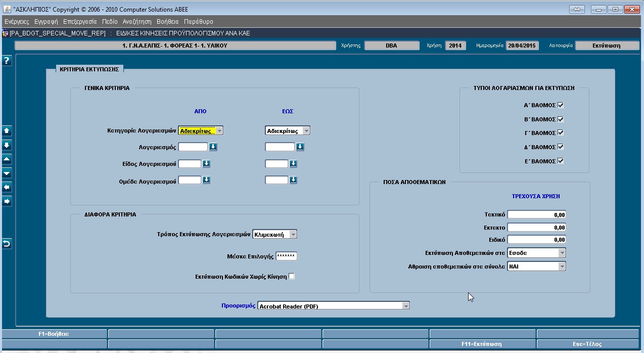Open the Ενέργειες menu
644x353 pixels.
[17, 22]
